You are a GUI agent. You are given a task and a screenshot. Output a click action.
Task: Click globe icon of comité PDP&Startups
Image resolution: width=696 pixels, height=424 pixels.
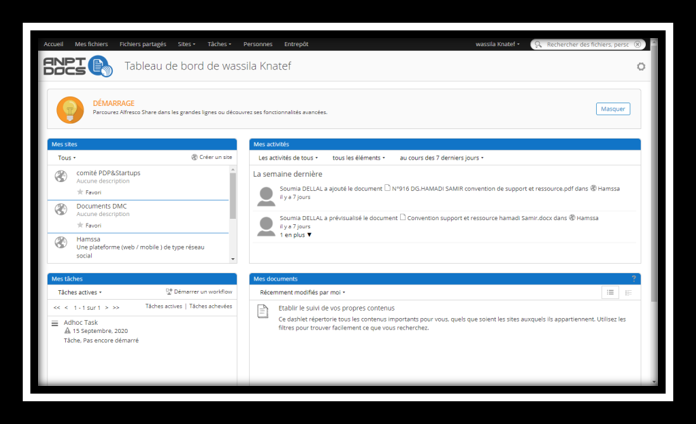coord(61,176)
